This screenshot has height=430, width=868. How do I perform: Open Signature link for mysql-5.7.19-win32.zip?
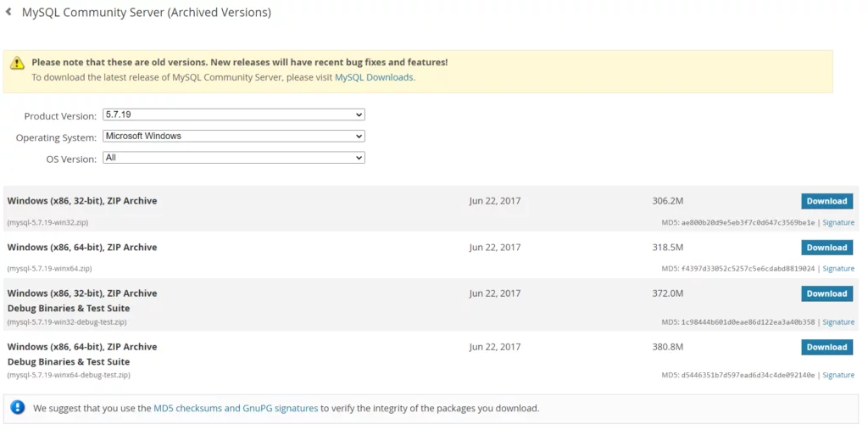click(x=838, y=222)
